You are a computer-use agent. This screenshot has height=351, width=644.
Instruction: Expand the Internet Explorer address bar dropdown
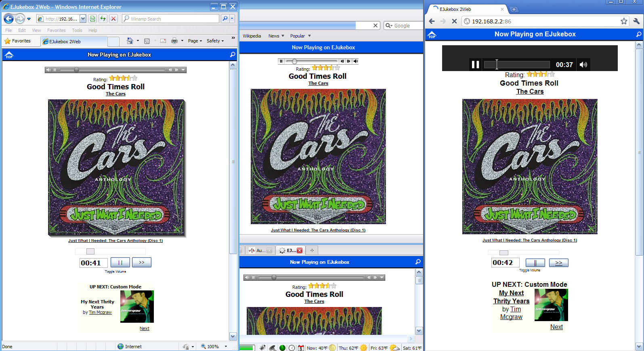pyautogui.click(x=83, y=19)
